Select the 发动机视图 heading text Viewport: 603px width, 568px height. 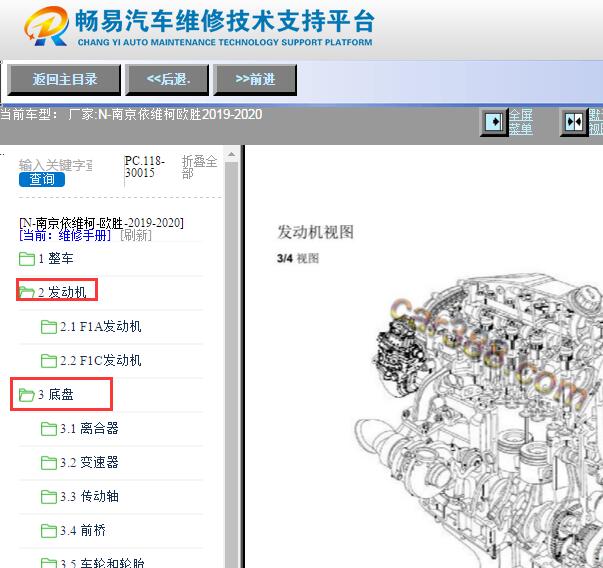tap(315, 232)
